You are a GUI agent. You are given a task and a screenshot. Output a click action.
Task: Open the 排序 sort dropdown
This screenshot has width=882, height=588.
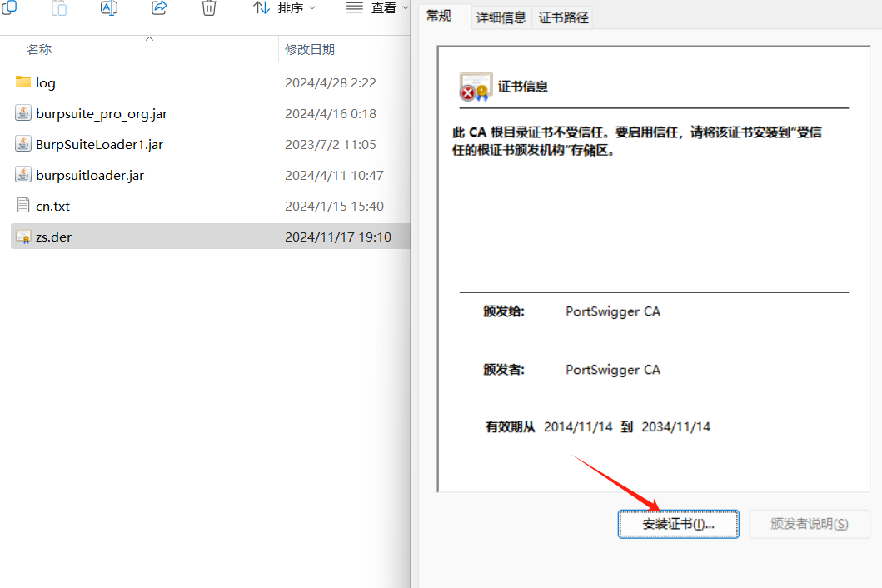pos(284,7)
